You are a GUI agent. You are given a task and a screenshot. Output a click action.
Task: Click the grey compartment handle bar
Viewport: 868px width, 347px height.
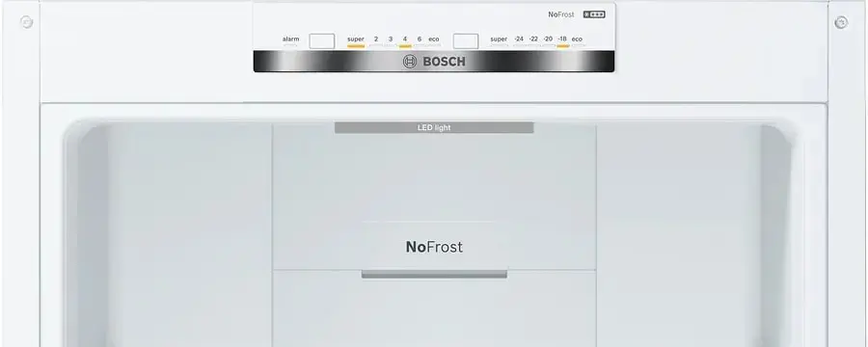435,275
